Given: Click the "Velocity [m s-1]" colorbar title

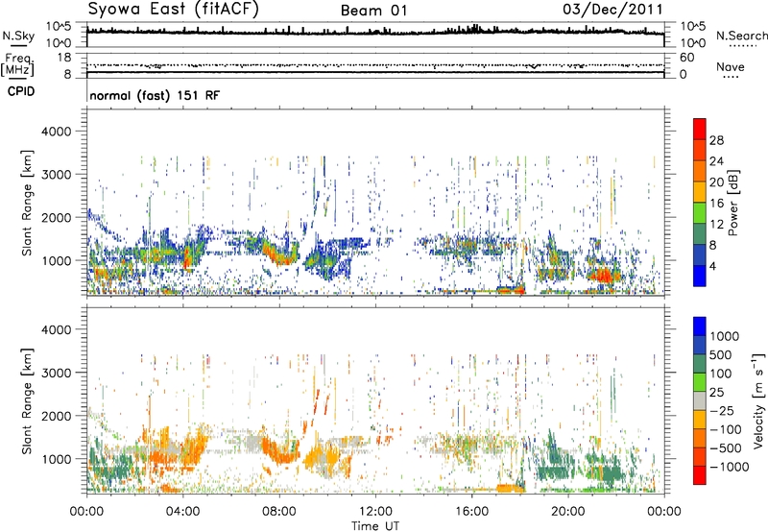Looking at the screenshot, I should (758, 400).
